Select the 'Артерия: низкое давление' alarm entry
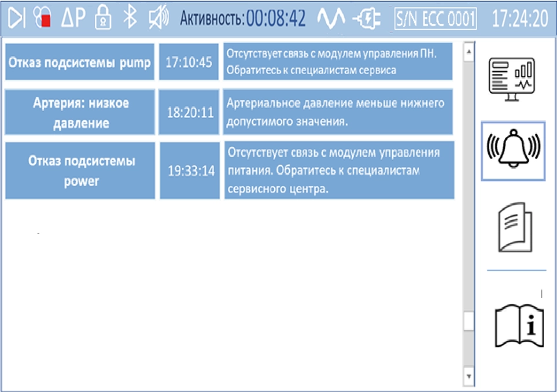The width and height of the screenshot is (557, 392). pos(79,113)
